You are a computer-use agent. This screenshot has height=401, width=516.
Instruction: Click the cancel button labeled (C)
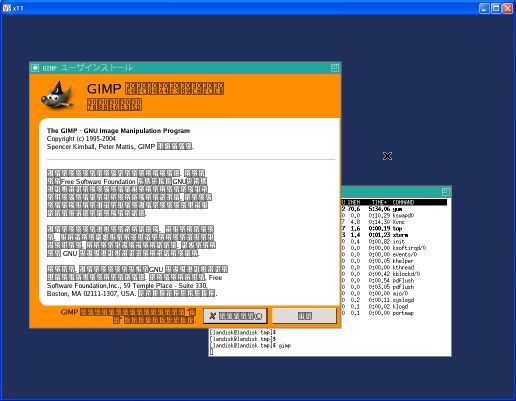tap(235, 316)
